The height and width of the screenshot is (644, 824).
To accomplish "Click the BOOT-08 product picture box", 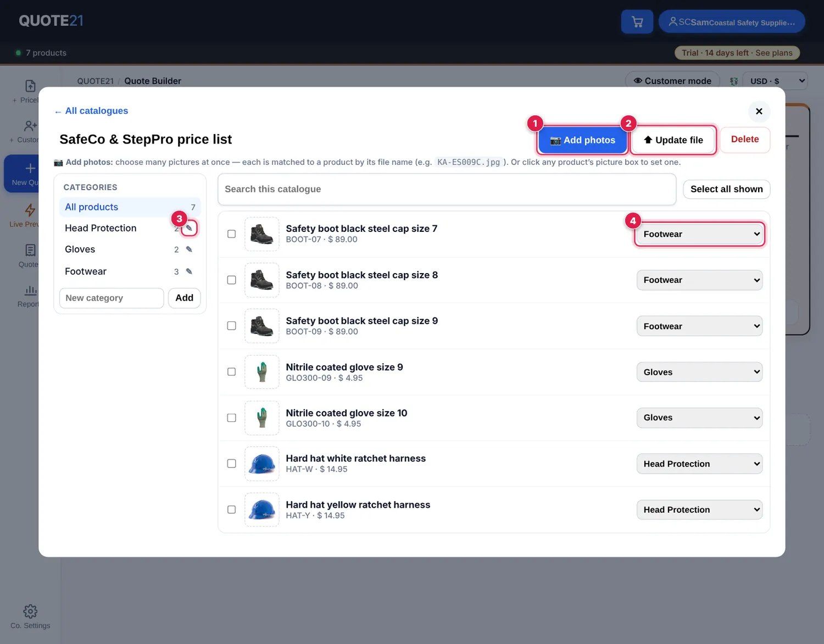I will [x=262, y=280].
